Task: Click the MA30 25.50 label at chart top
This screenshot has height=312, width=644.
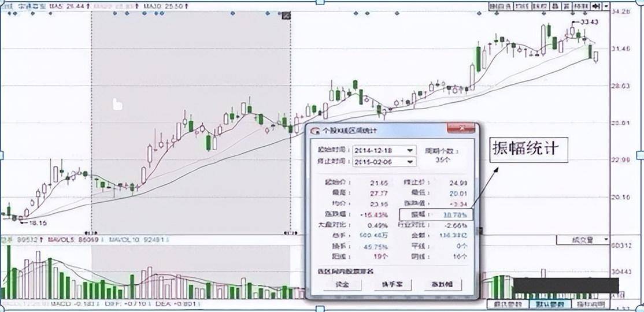Action: click(x=168, y=6)
